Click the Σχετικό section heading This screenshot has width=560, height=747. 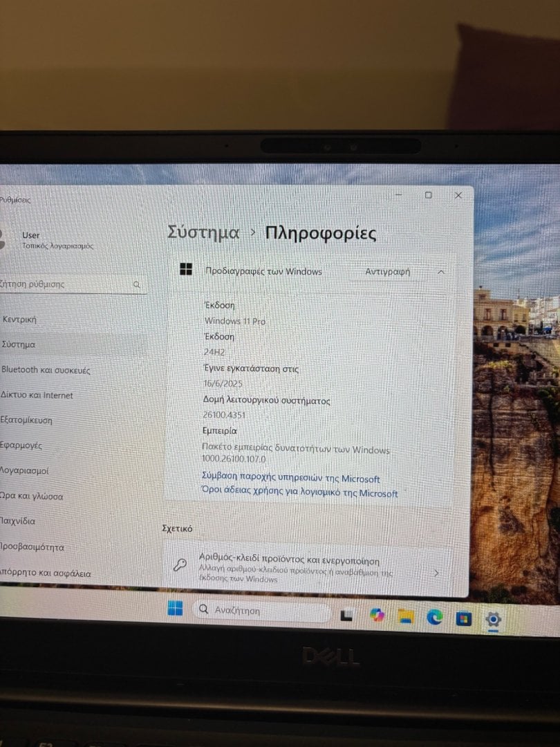[177, 528]
